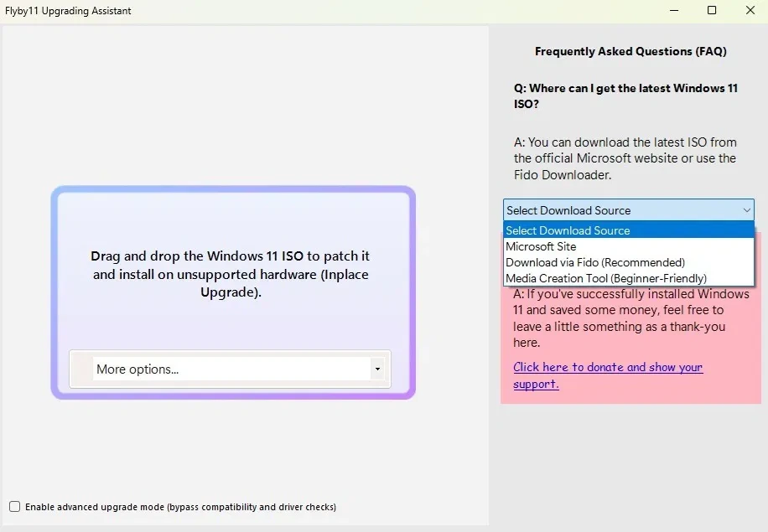This screenshot has width=768, height=532.
Task: Maximize the Flyby11 window
Action: (712, 10)
